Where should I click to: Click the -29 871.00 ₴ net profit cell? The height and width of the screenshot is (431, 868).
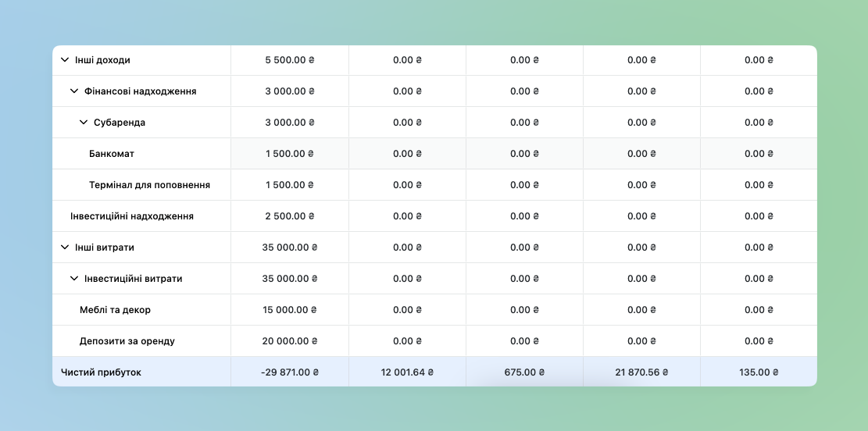[290, 372]
